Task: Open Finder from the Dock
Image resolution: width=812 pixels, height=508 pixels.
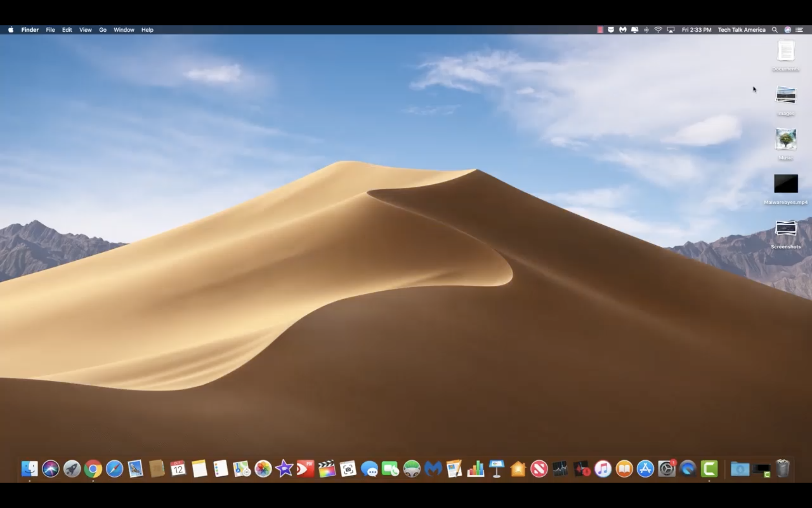Action: (30, 469)
